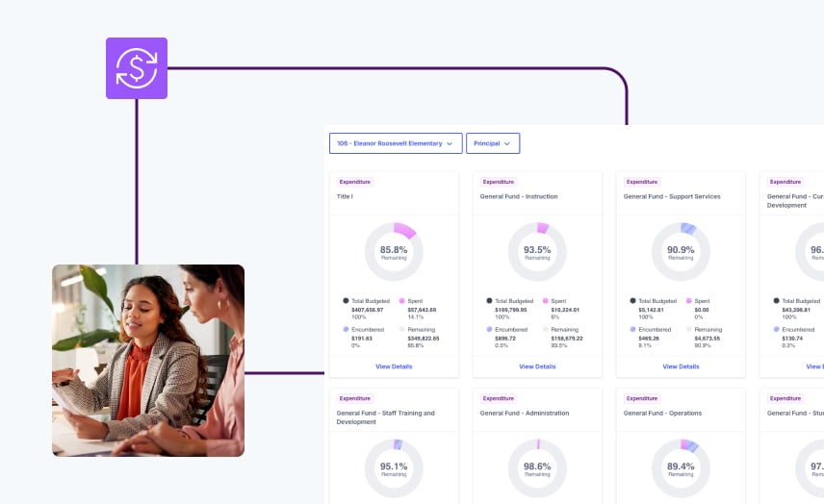The height and width of the screenshot is (504, 824).
Task: Click the Total Budgeted legend dot on Title I
Action: coord(346,301)
